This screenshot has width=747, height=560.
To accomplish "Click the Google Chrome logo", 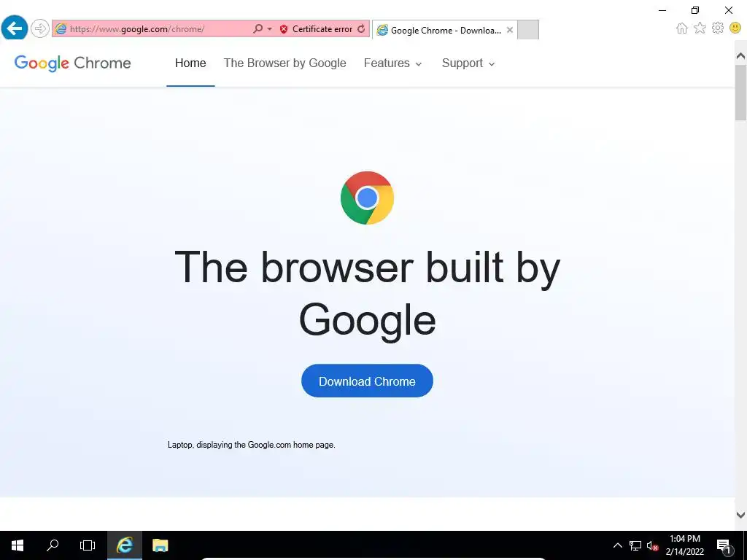I will tap(72, 63).
